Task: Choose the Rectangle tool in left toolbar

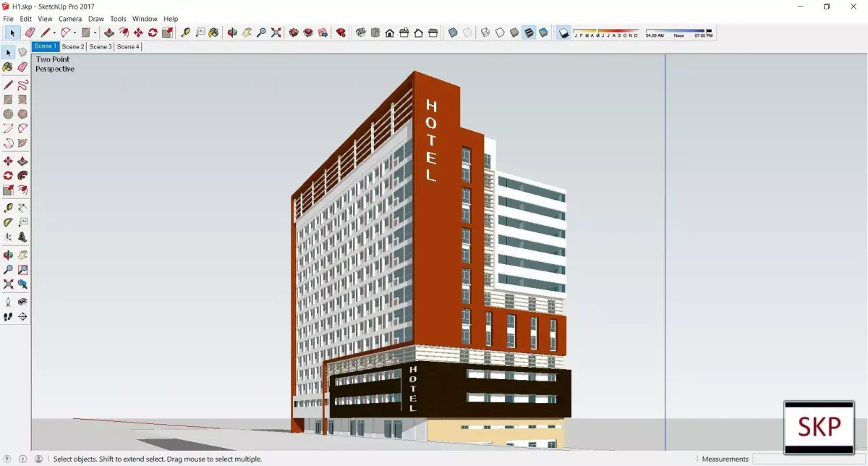Action: point(8,99)
